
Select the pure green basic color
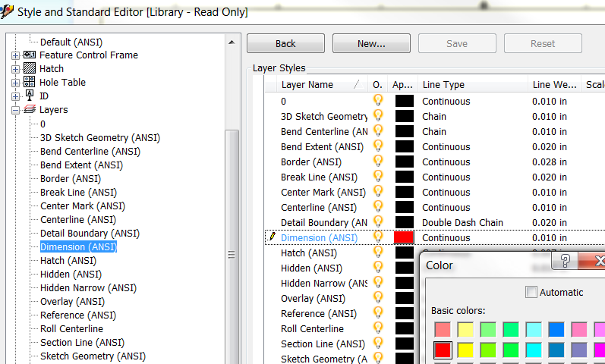(x=511, y=350)
